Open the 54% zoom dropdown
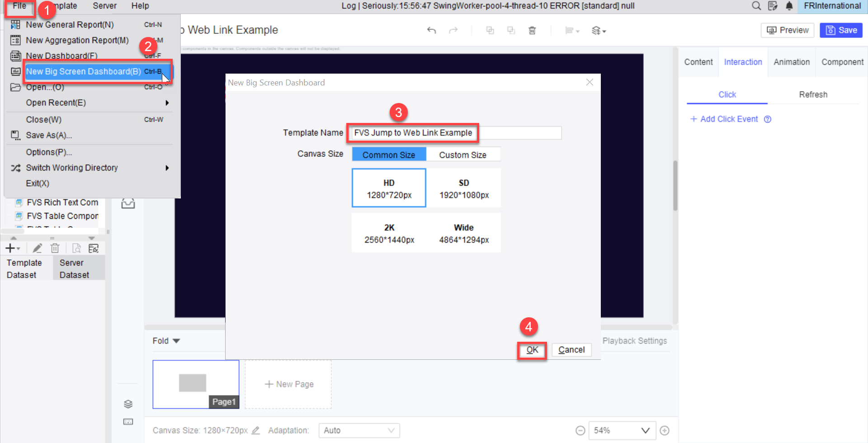 622,431
